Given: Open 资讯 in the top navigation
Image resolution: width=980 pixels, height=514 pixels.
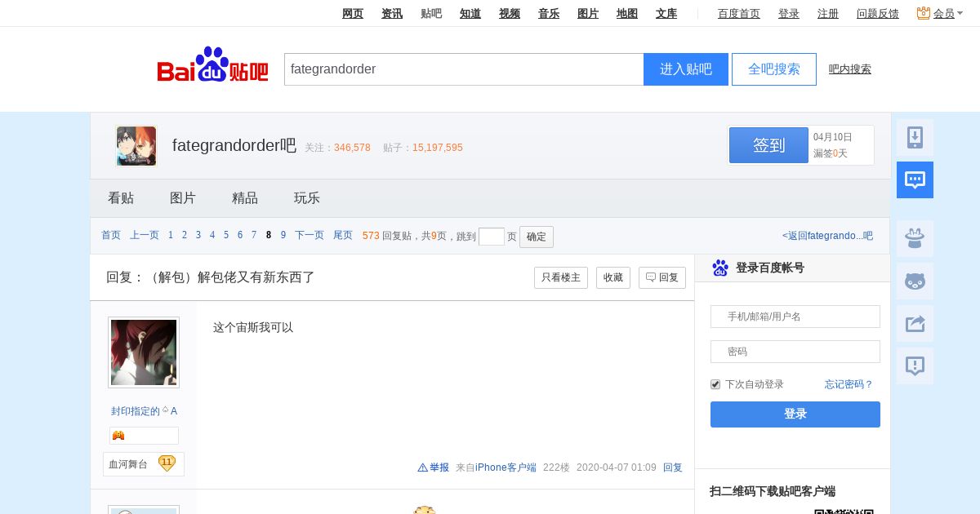Looking at the screenshot, I should pyautogui.click(x=392, y=13).
